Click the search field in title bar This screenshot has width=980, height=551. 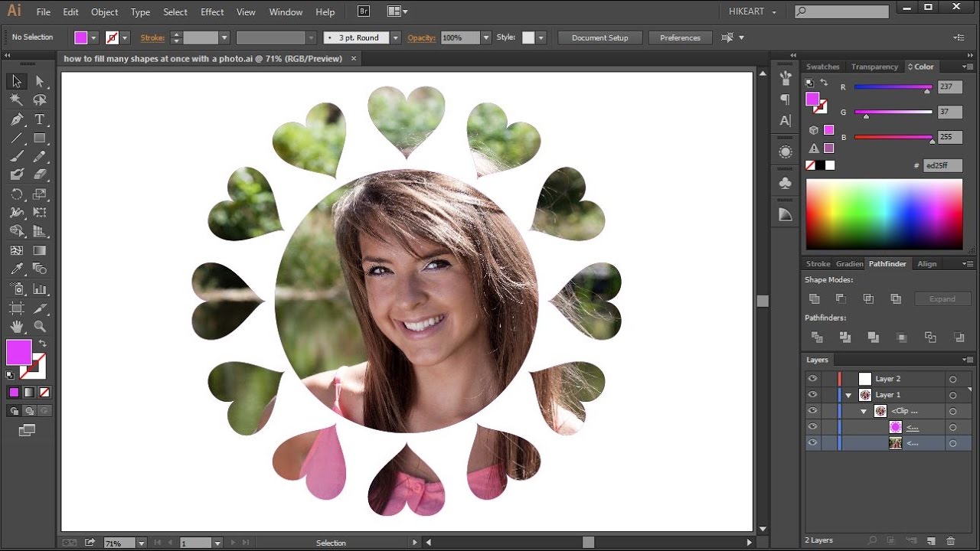(x=841, y=11)
